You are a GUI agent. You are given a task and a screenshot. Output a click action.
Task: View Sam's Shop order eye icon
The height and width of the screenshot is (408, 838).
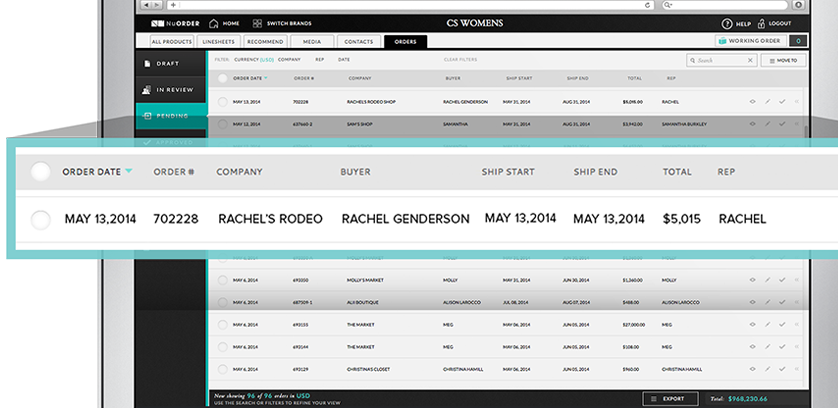tap(752, 124)
